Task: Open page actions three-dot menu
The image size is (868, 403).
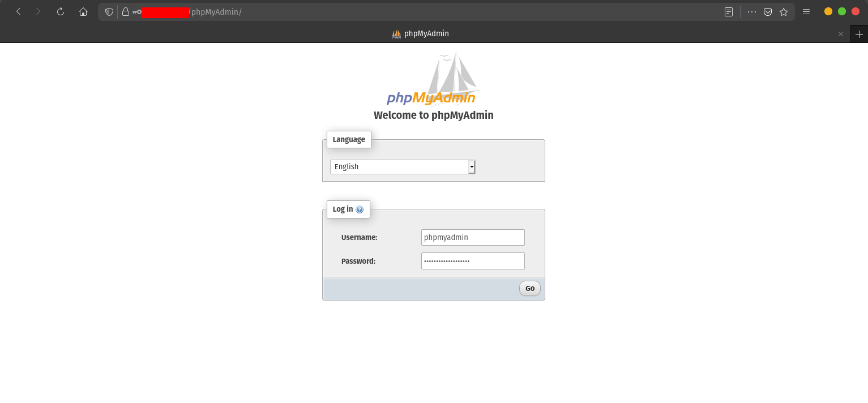Action: [752, 11]
